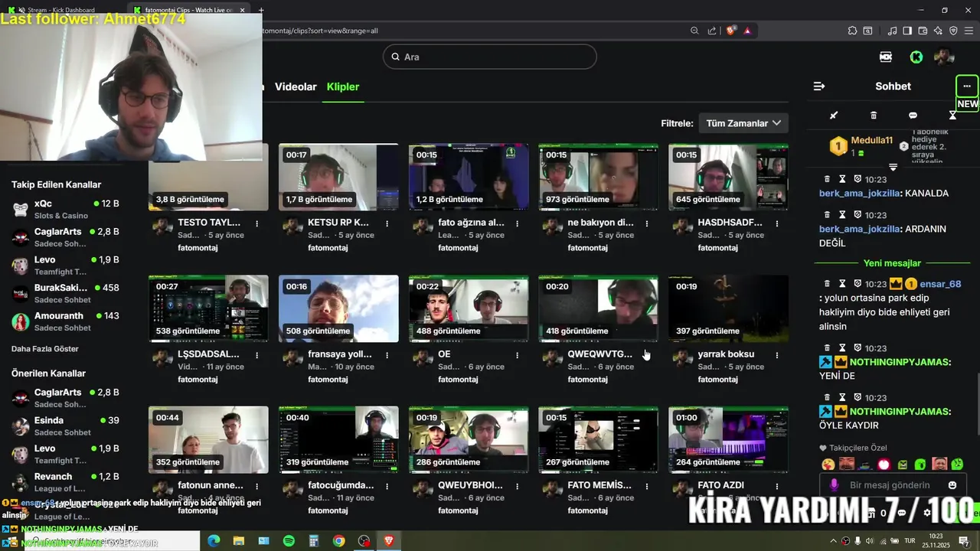Screen dimensions: 980x551
Task: Open options menu for yarrak boksu clip
Action: coord(776,355)
